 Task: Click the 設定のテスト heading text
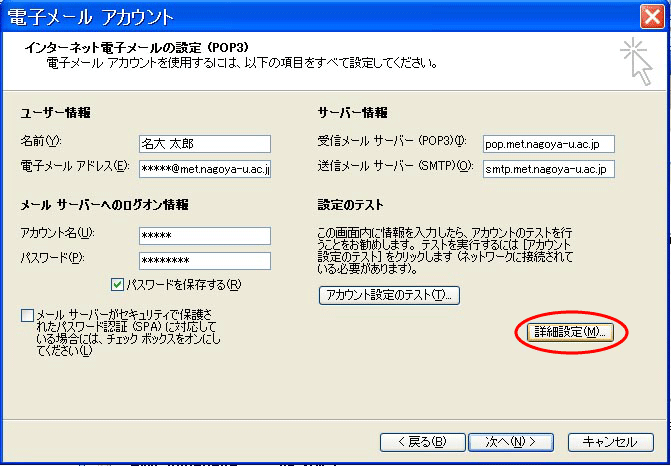pos(350,205)
